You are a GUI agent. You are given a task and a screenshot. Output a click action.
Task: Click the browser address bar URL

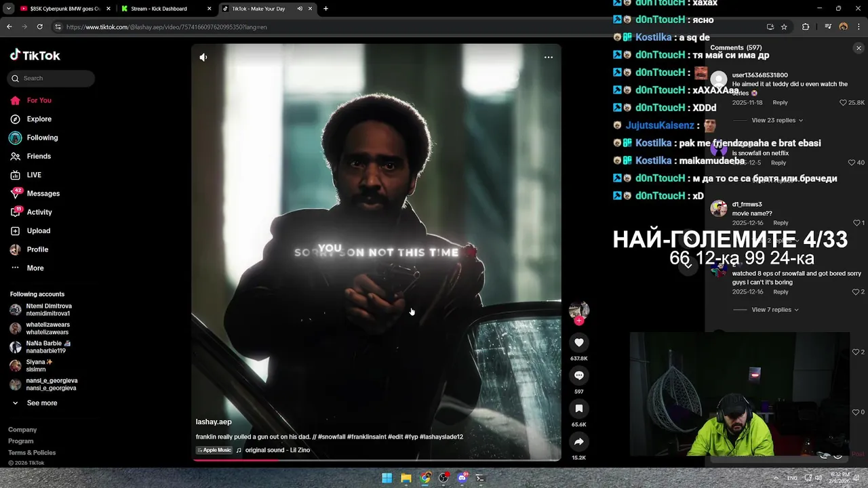tap(166, 27)
